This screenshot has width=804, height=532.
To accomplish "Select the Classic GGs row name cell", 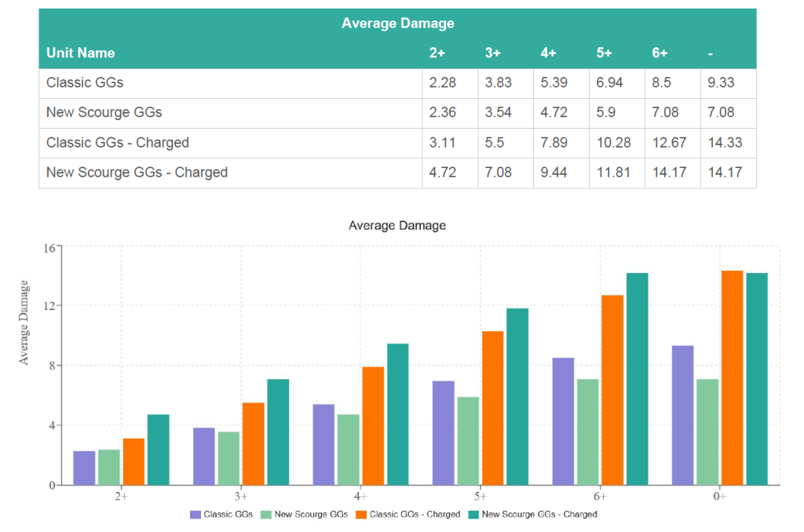I will [85, 82].
